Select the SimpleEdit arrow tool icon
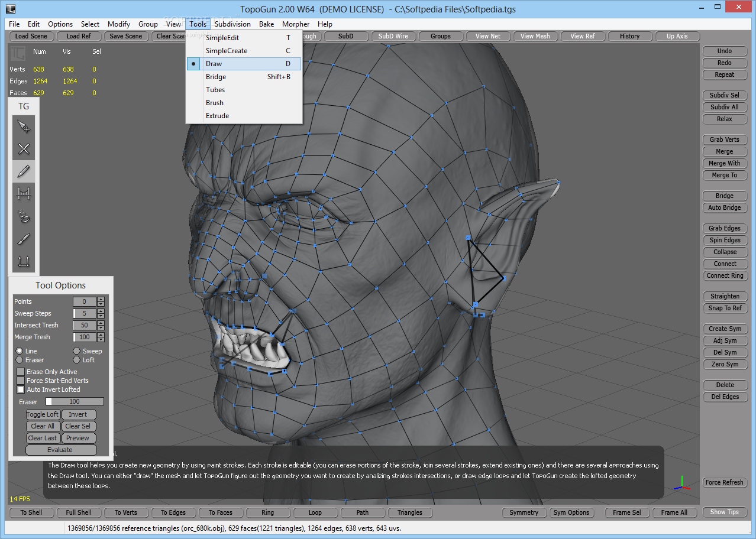The width and height of the screenshot is (756, 539). (x=24, y=126)
